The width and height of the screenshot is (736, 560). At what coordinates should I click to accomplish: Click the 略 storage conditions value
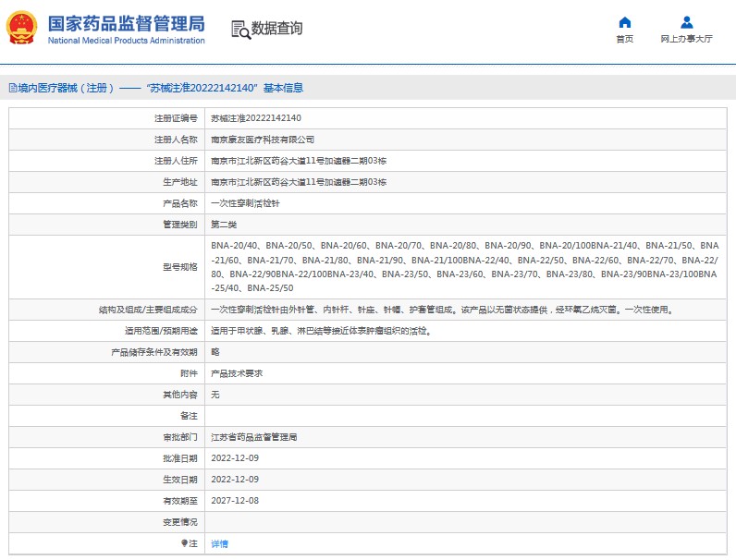pos(215,352)
